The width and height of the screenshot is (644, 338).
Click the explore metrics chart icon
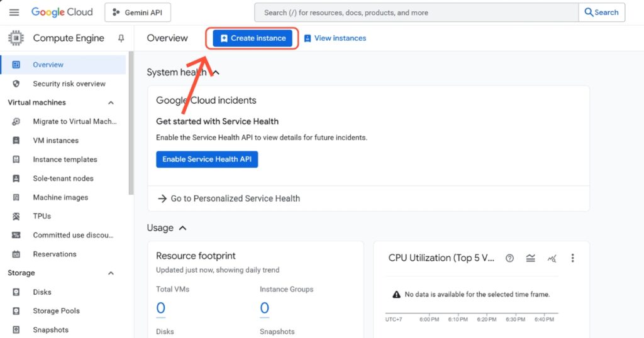[x=552, y=258]
